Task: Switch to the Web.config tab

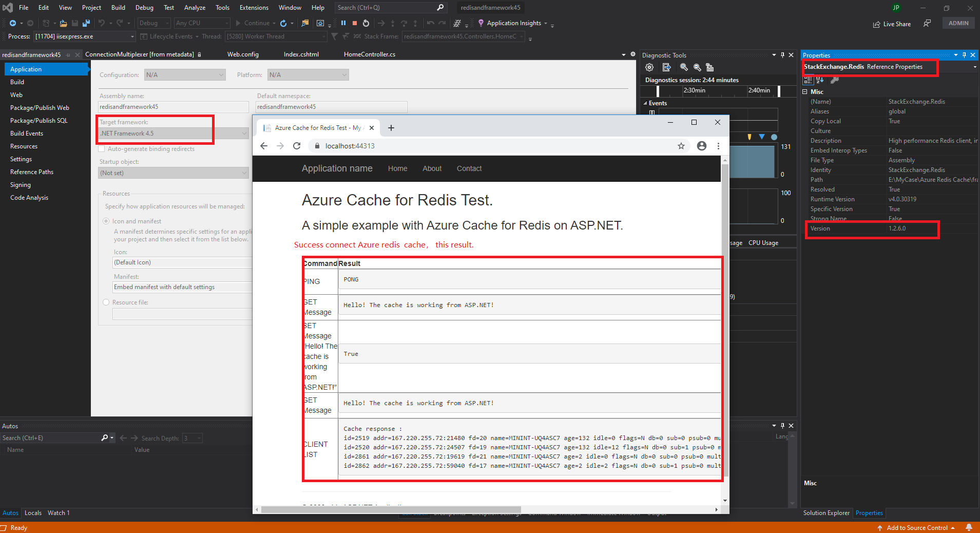Action: tap(243, 54)
